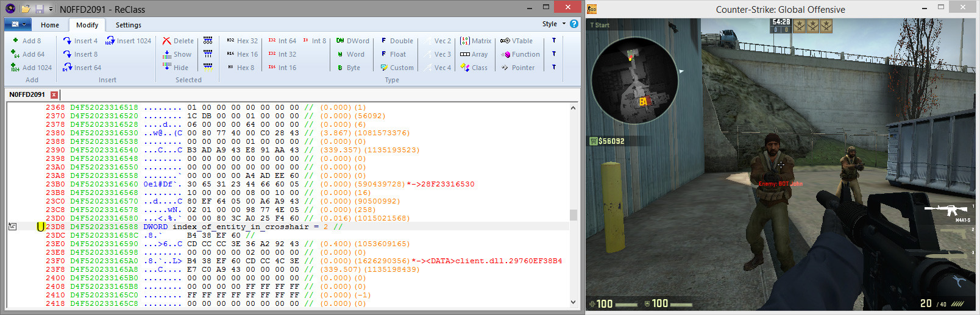Choose Insert 4 in the Insert group
The image size is (980, 315).
[x=80, y=41]
